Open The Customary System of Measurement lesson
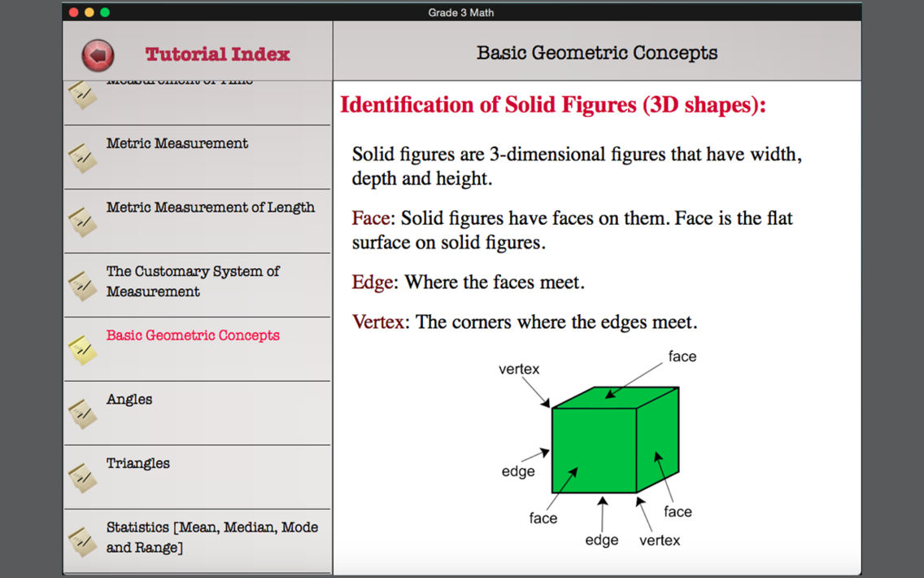Image resolution: width=924 pixels, height=578 pixels. click(193, 281)
